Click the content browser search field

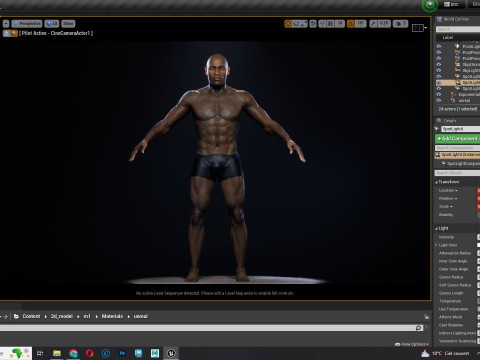click(212, 328)
